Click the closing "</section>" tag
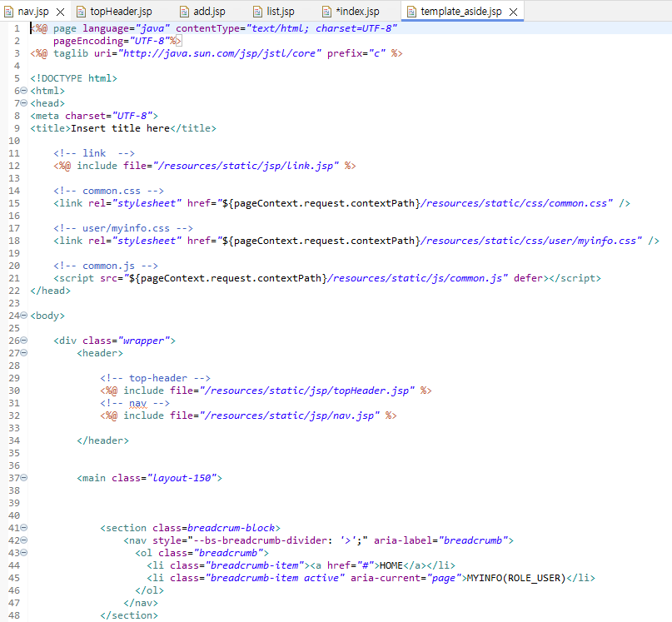 point(129,615)
